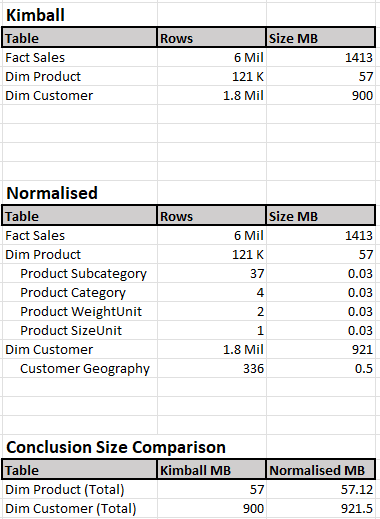Click Dim Product total value 57.12

tap(321, 489)
